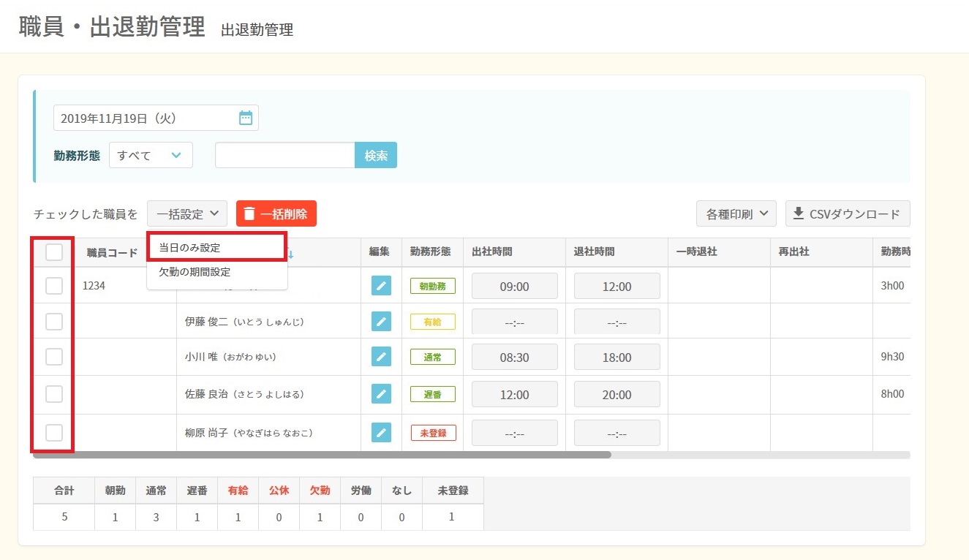This screenshot has width=969, height=560.
Task: Open the calendar date picker icon
Action: click(x=246, y=118)
